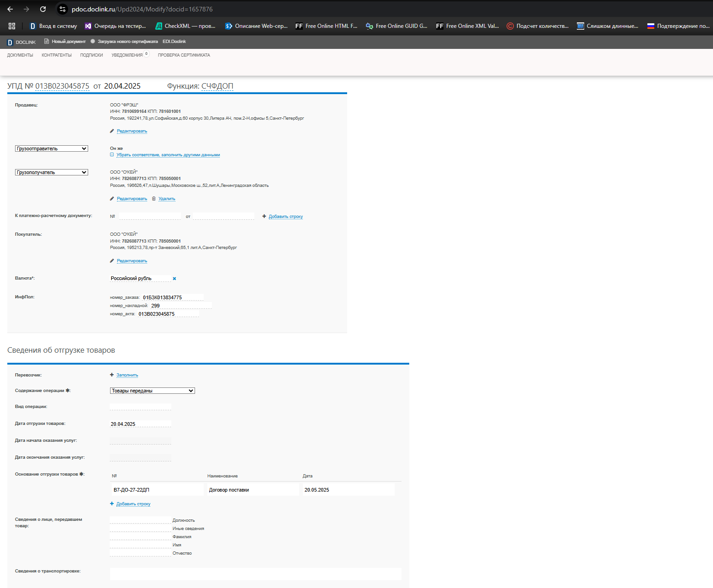Click document number 013В023045875 in header
The image size is (713, 588).
pos(62,86)
